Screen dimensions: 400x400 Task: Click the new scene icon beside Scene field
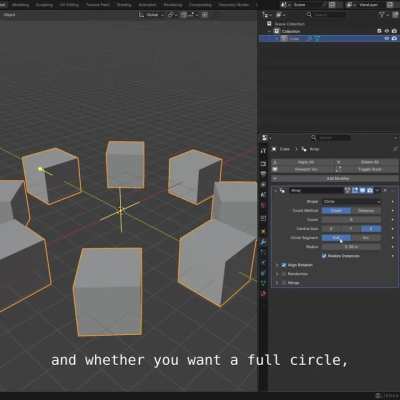coord(332,5)
